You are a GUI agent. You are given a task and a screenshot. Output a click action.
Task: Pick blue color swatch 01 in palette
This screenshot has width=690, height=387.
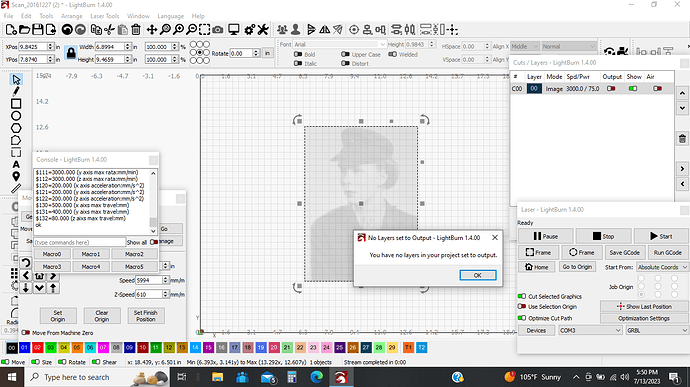(x=24, y=348)
